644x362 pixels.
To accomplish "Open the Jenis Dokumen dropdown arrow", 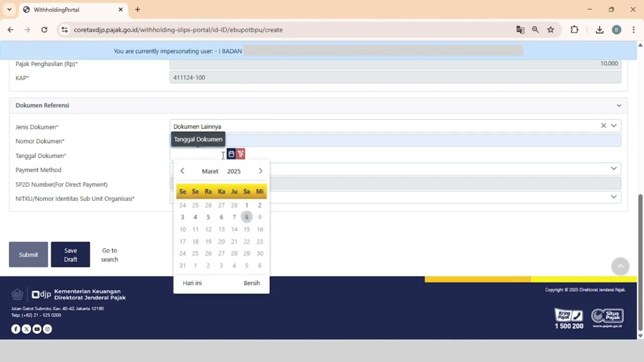I will pyautogui.click(x=614, y=126).
